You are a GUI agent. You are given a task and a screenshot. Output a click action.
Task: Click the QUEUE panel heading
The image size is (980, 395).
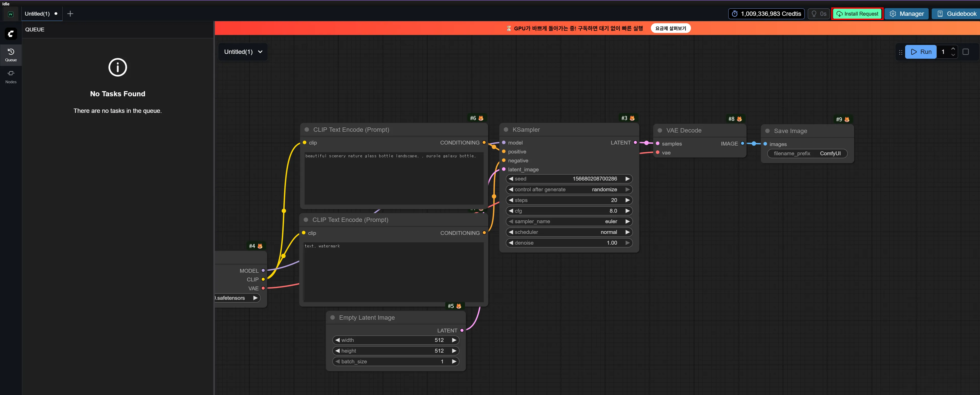click(34, 29)
